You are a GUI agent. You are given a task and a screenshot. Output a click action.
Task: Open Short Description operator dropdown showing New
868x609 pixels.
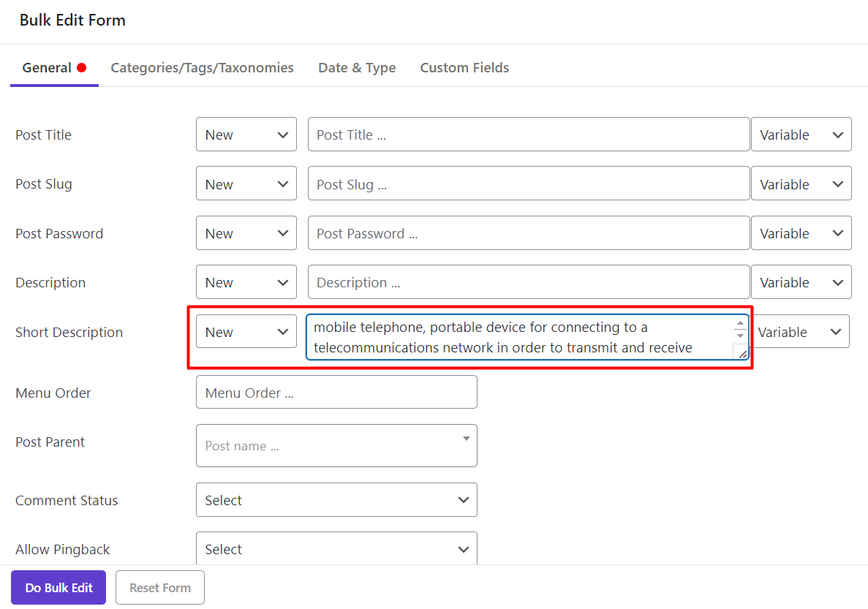click(x=246, y=333)
